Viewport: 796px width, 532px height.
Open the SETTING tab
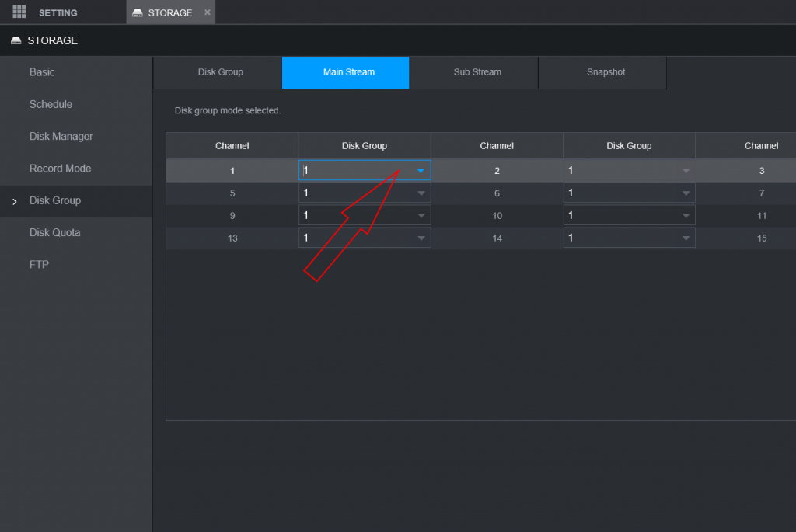(58, 12)
